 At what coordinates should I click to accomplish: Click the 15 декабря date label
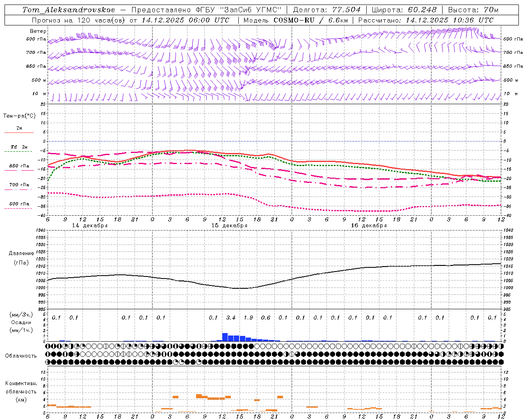tap(229, 226)
